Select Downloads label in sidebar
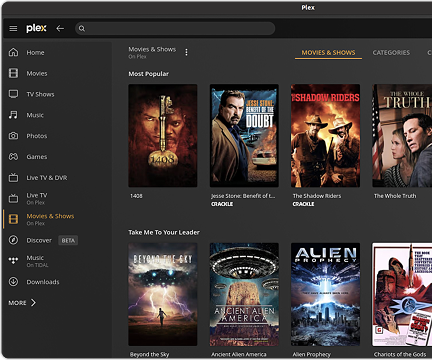 (x=43, y=282)
